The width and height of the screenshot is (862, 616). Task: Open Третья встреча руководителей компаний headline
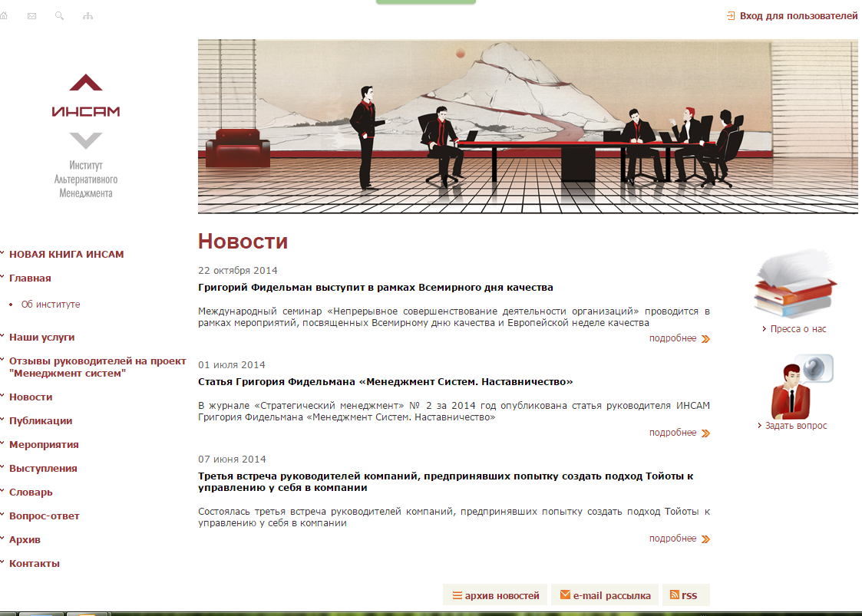coord(445,482)
